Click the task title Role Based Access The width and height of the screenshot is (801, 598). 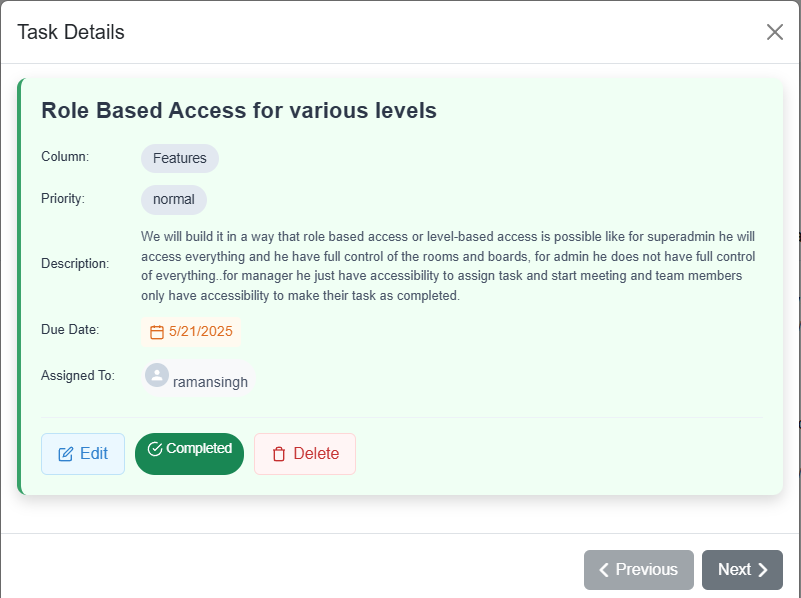click(239, 110)
